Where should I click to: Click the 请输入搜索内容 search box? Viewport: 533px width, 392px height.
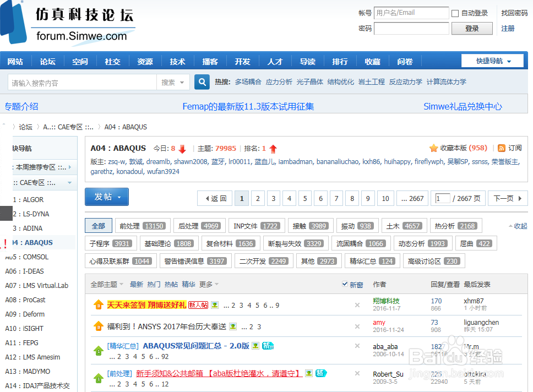(82, 82)
